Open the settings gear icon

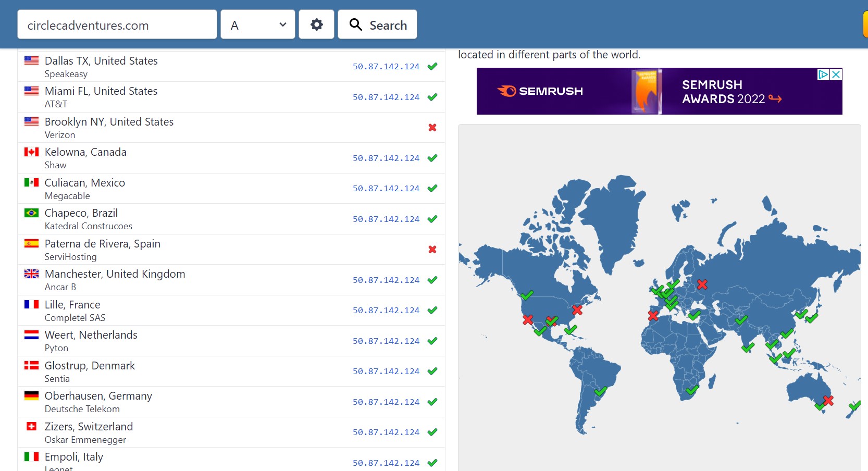click(316, 24)
